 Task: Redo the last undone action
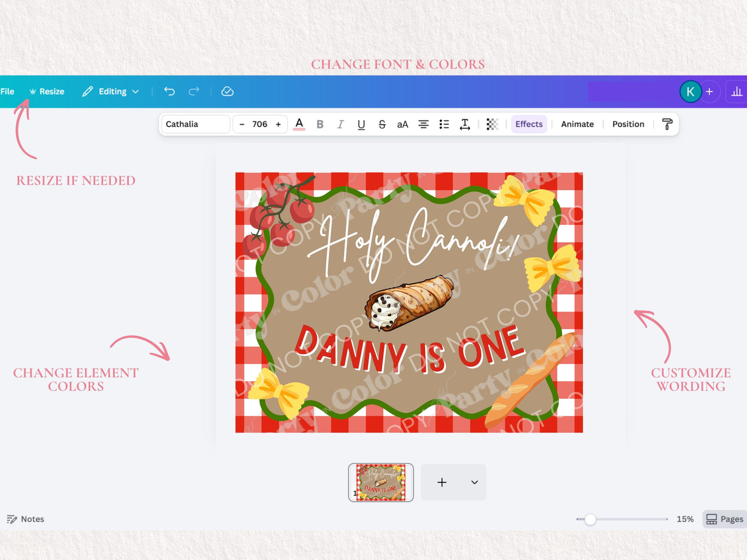coord(194,91)
